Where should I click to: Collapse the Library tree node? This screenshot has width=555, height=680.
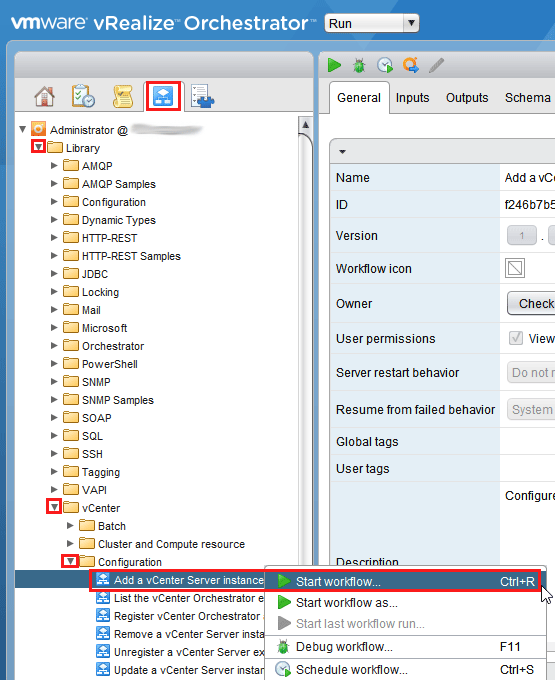click(x=39, y=147)
